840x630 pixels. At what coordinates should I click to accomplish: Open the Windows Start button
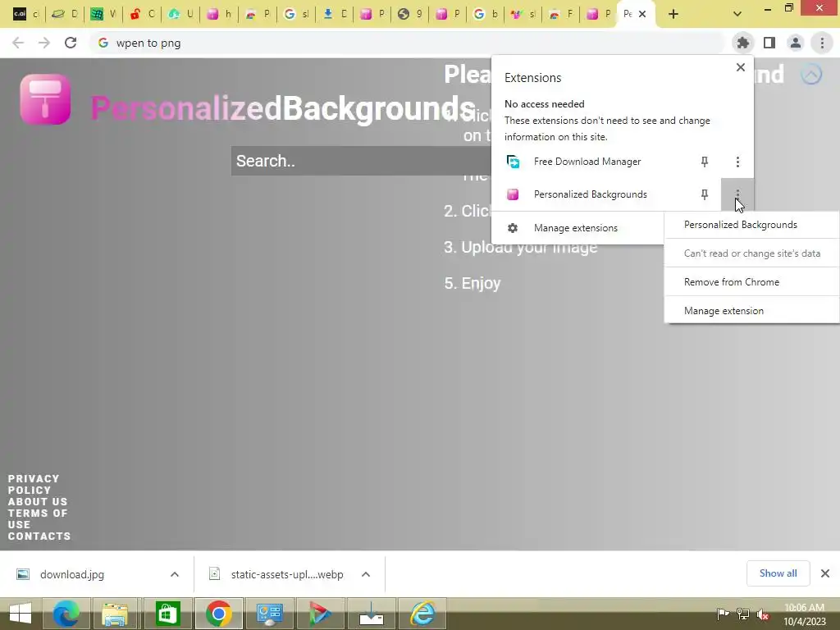click(21, 614)
